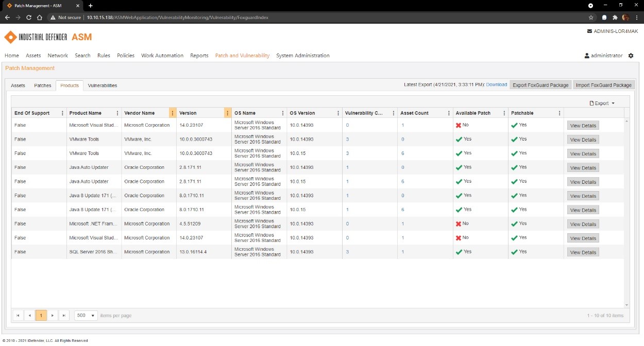The image size is (644, 346).
Task: Go to last page of grid
Action: [64, 315]
